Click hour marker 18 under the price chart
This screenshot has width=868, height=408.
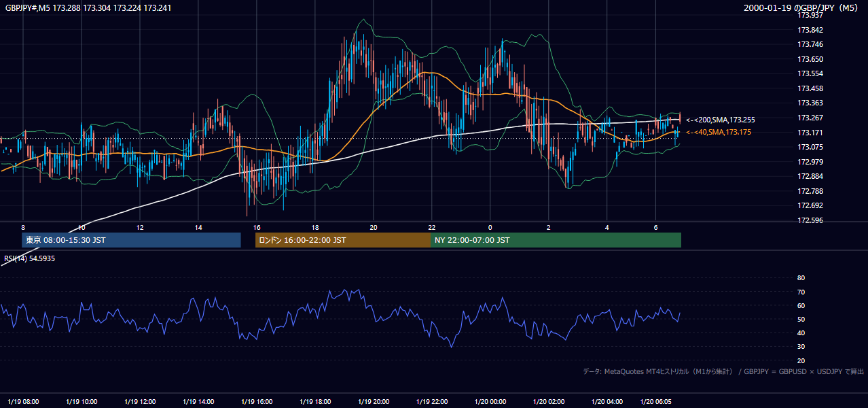(315, 227)
